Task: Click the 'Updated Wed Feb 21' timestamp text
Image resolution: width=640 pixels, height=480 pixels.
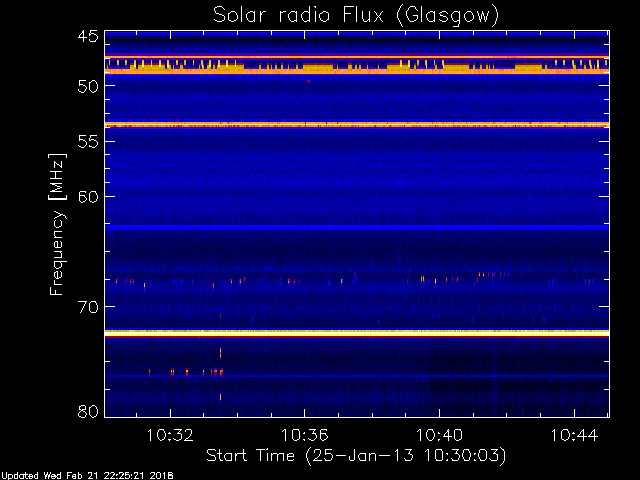Action: pyautogui.click(x=87, y=476)
